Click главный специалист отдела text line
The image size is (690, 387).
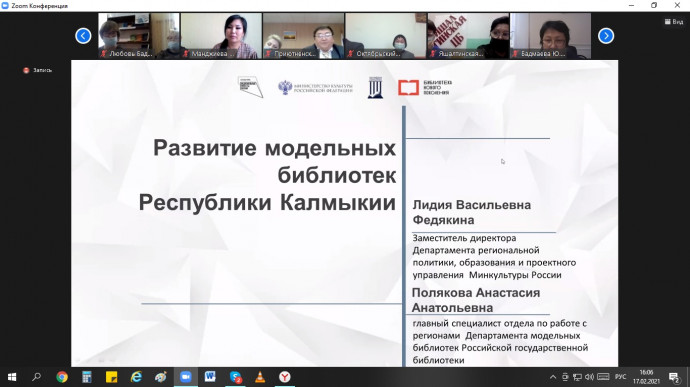tap(500, 323)
